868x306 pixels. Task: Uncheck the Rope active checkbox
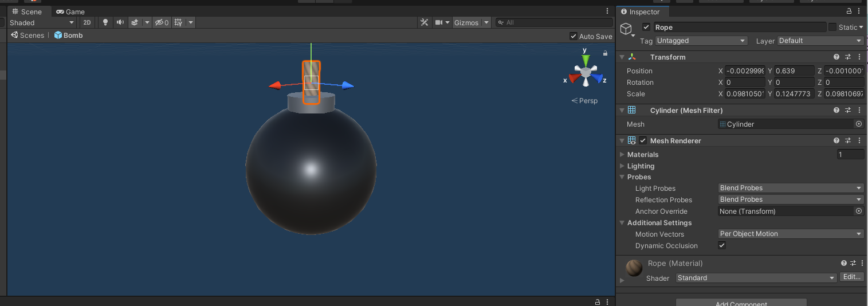tap(646, 27)
